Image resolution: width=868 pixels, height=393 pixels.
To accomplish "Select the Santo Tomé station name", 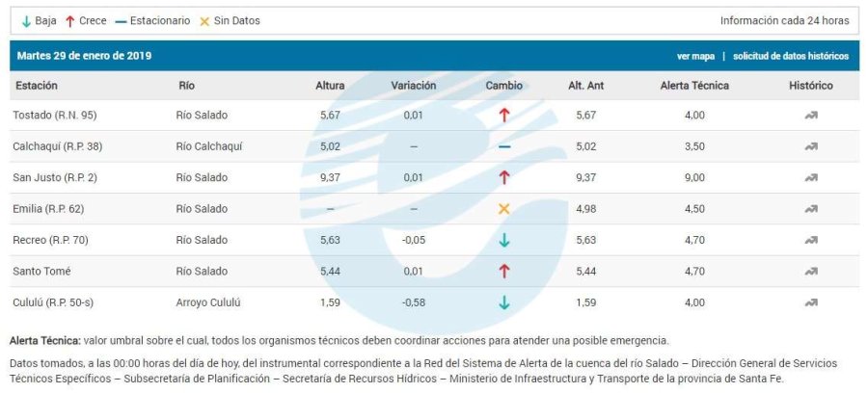I will point(41,272).
